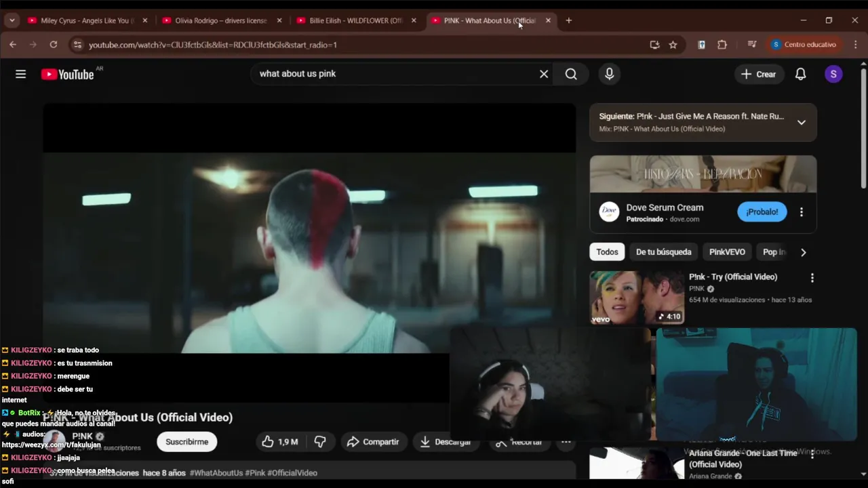
Task: Click the ¡Probalo! ad button
Action: click(x=762, y=211)
